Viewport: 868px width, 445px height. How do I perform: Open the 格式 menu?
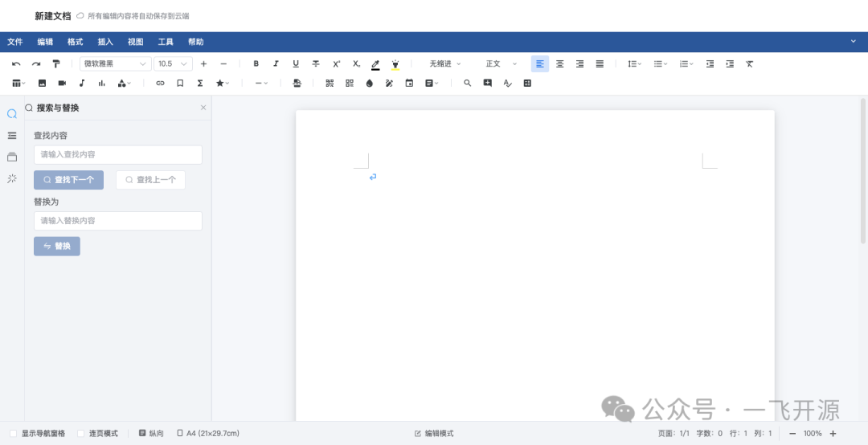[x=76, y=42]
